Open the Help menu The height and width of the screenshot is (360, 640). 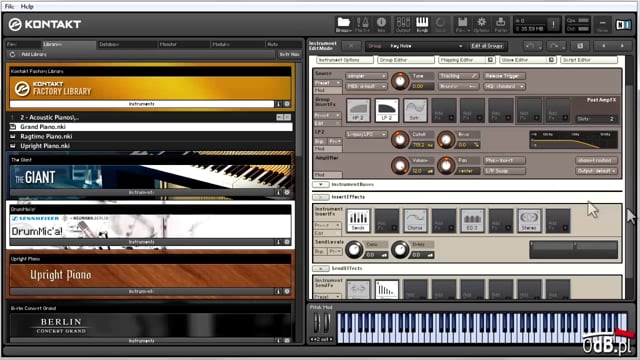(27, 6)
